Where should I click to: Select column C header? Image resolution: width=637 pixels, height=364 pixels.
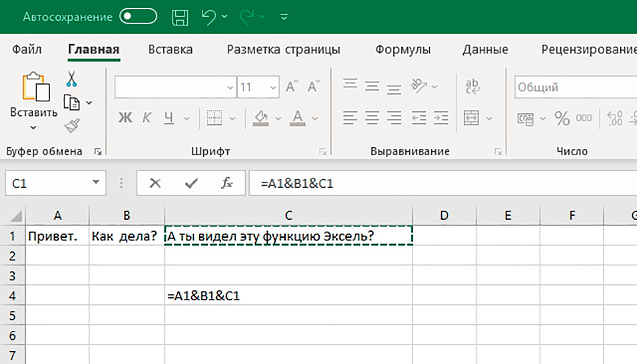[288, 215]
